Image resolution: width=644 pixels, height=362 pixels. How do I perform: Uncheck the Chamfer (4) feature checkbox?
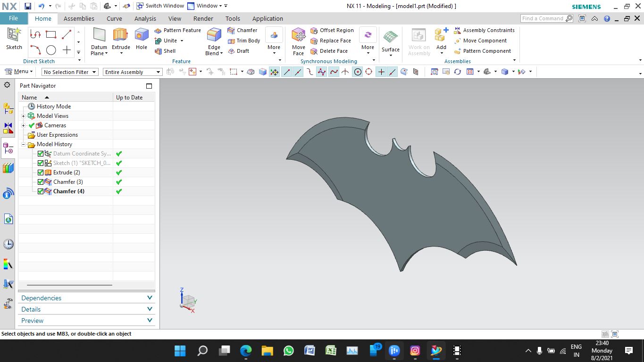point(41,191)
